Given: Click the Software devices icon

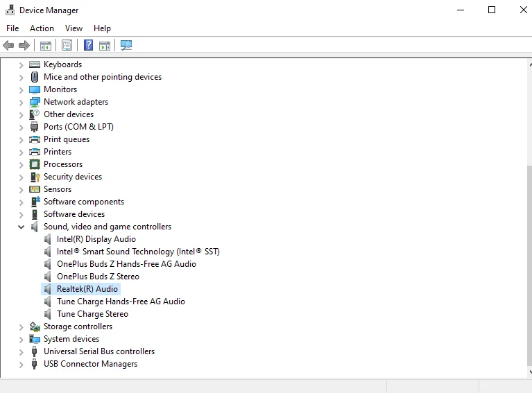Looking at the screenshot, I should pyautogui.click(x=35, y=214).
